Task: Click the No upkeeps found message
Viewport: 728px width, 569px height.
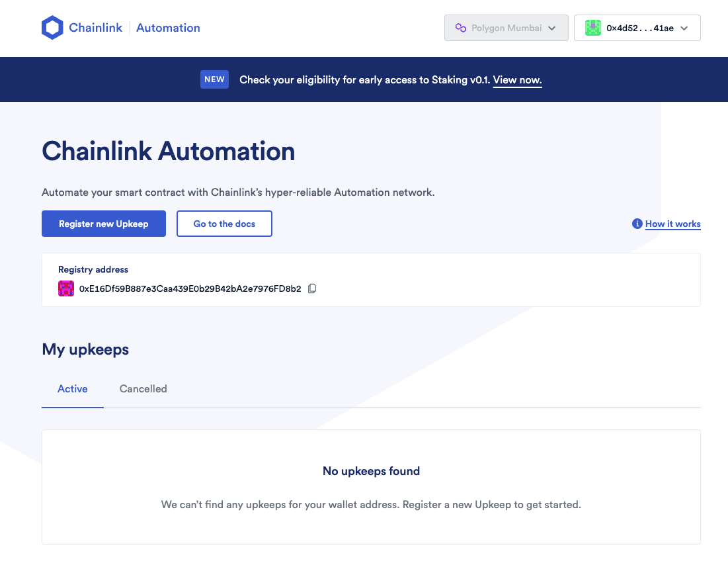Action: pyautogui.click(x=371, y=471)
